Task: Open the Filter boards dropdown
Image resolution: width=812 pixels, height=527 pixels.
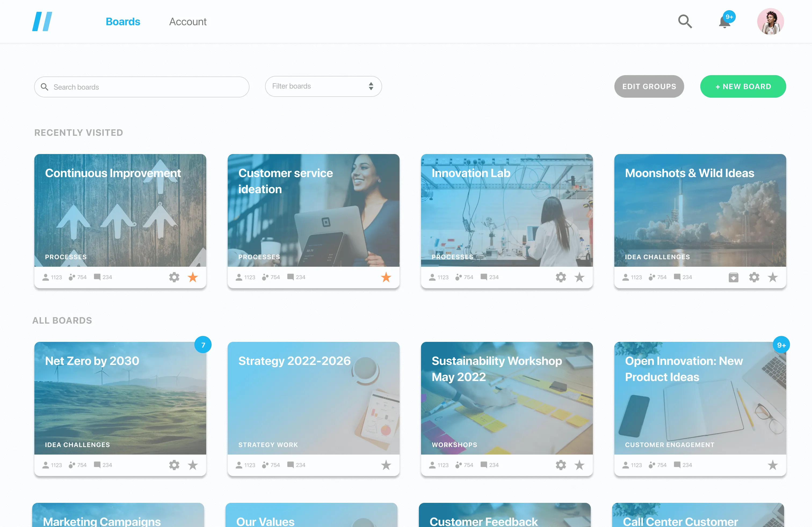Action: (x=323, y=86)
